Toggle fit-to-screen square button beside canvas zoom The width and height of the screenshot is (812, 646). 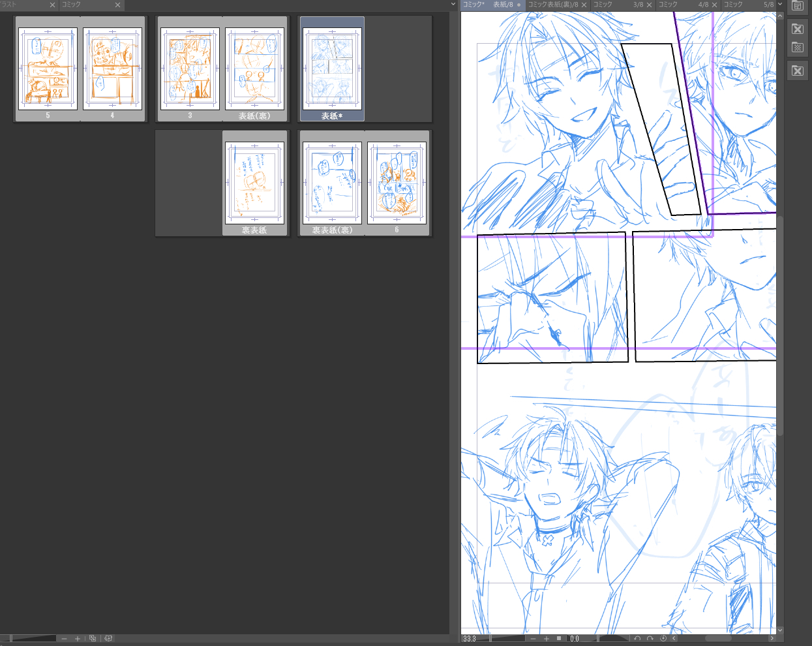(559, 639)
